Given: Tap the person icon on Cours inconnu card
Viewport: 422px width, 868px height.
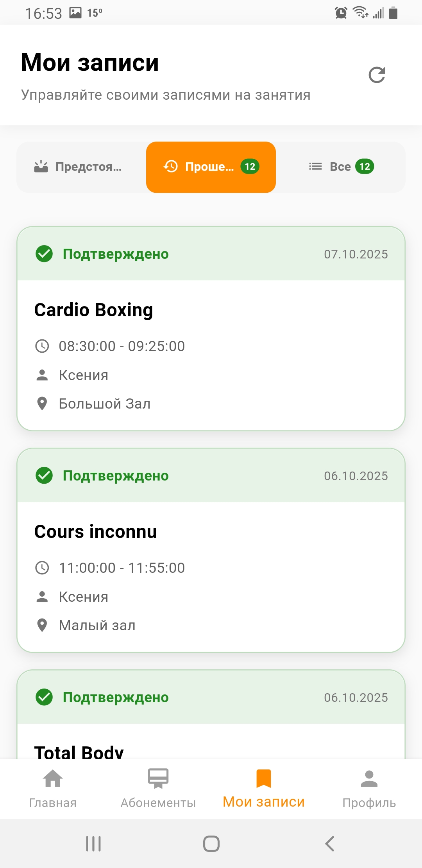Looking at the screenshot, I should [x=42, y=597].
